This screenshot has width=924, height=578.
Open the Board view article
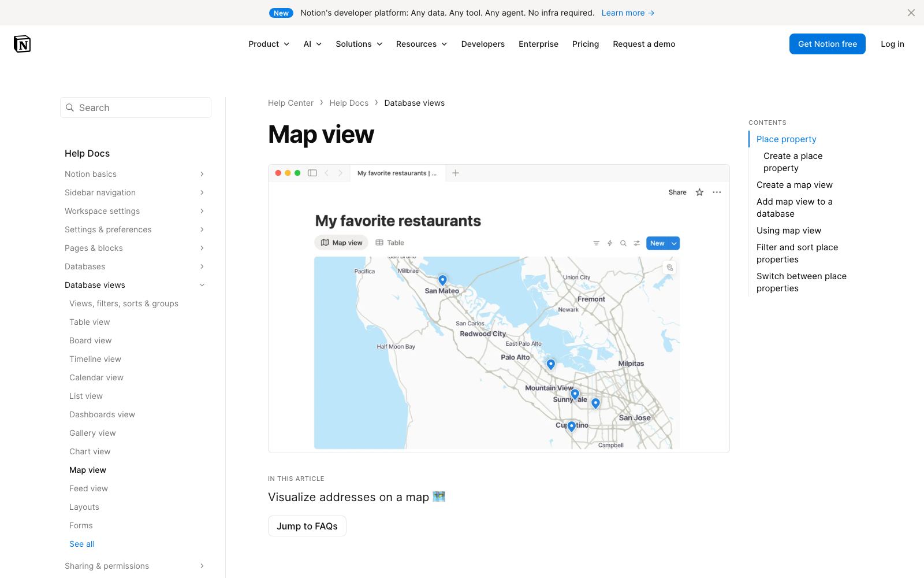91,340
